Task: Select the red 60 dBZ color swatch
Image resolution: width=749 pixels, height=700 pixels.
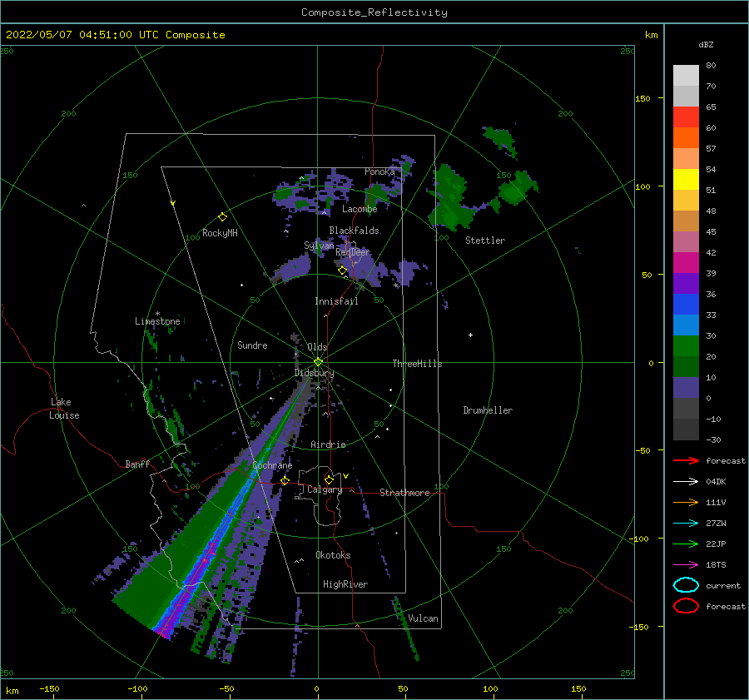Action: 686,117
